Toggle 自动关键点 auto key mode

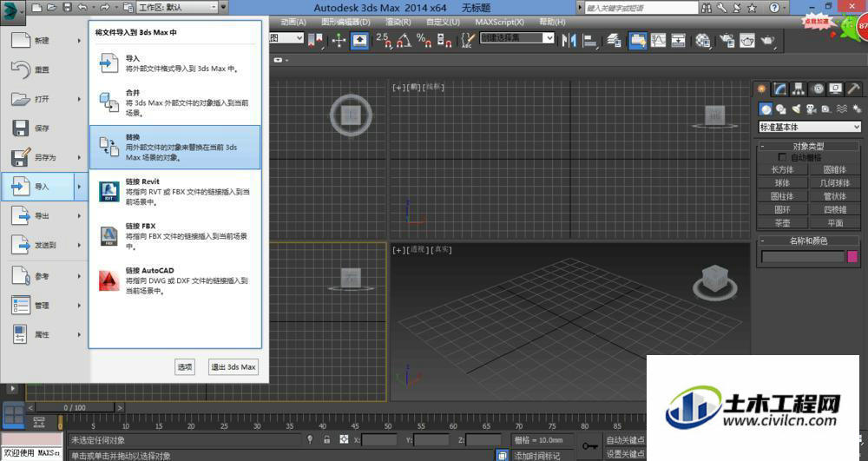point(626,440)
